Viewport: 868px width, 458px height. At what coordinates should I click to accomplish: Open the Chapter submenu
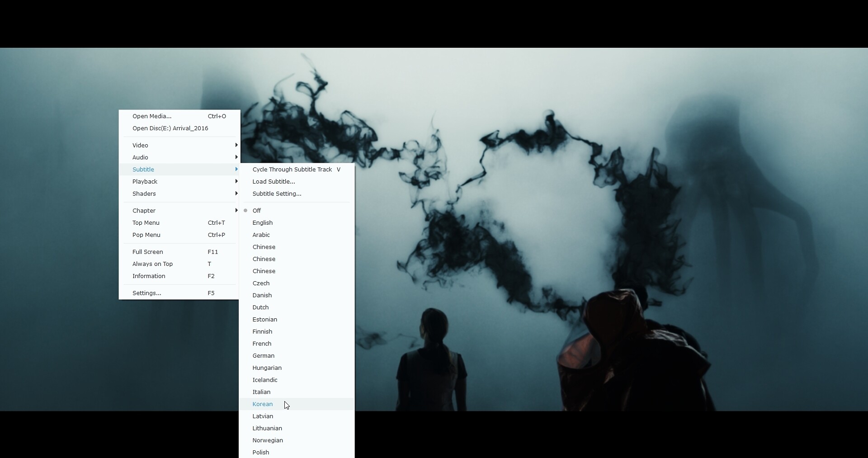pos(144,211)
